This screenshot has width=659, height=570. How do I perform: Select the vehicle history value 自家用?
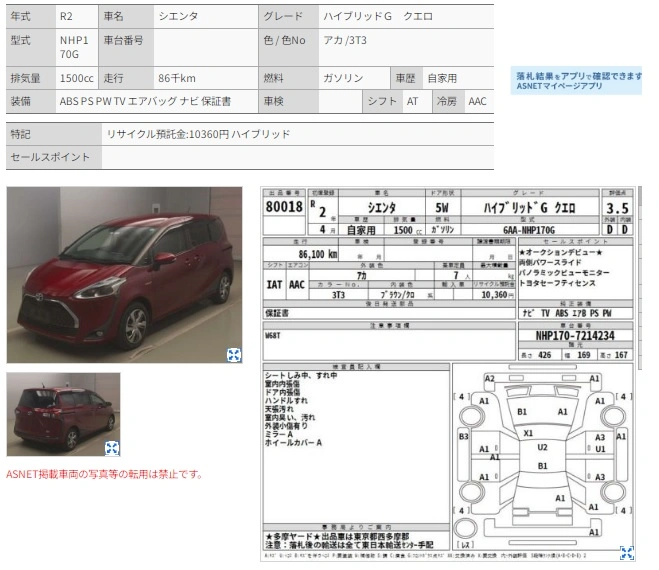[442, 78]
